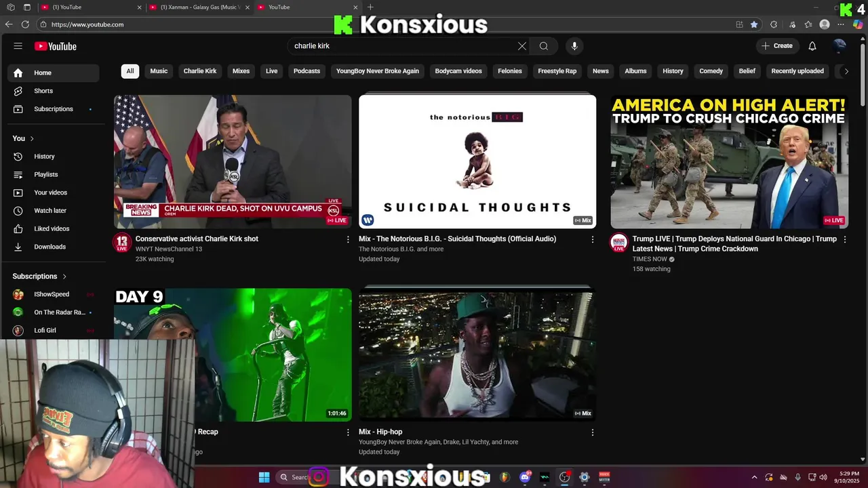Start voice search with the microphone

click(x=574, y=46)
